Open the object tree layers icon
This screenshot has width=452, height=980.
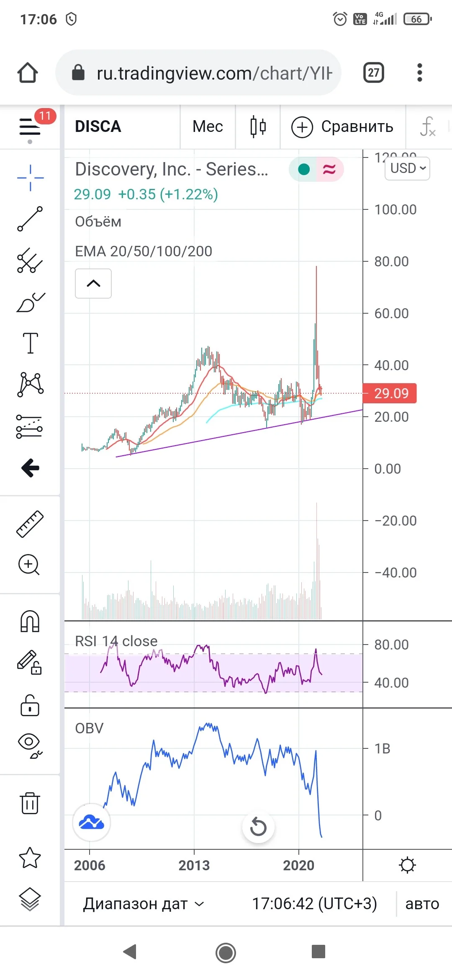30,899
